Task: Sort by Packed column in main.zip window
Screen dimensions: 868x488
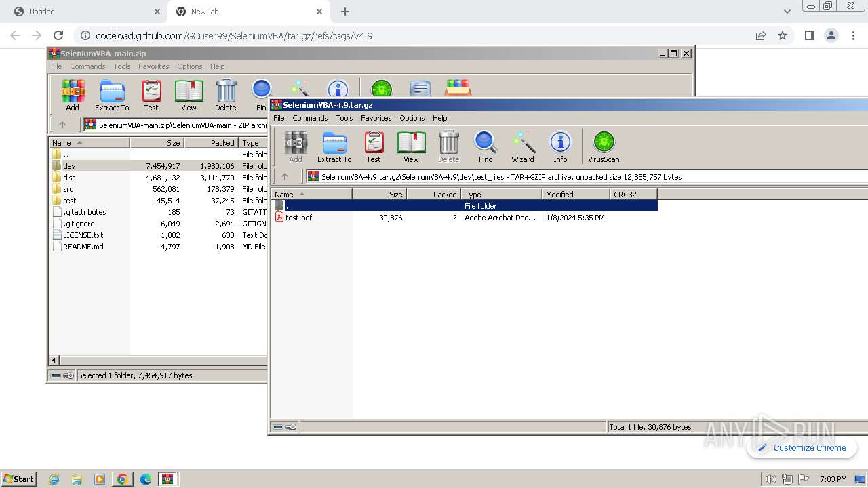Action: coord(211,142)
